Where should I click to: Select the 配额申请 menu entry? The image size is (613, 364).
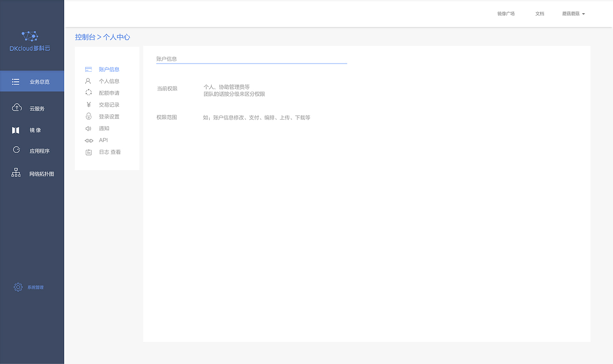coord(109,93)
